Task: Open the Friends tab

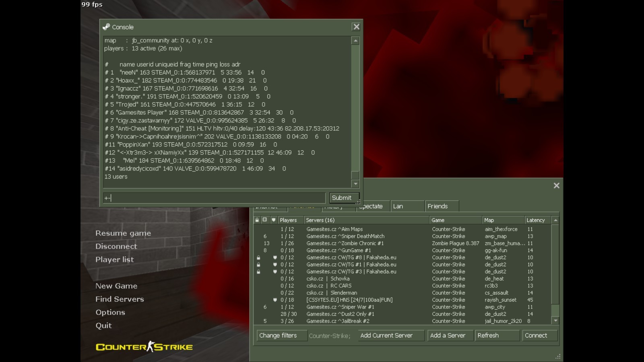Action: pos(442,206)
